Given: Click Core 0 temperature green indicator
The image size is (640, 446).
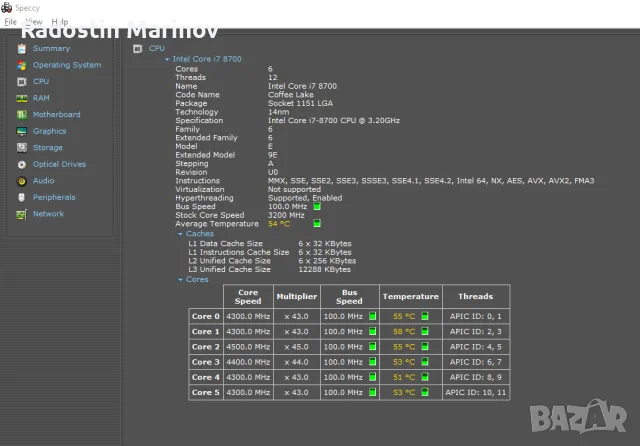Looking at the screenshot, I should (425, 316).
